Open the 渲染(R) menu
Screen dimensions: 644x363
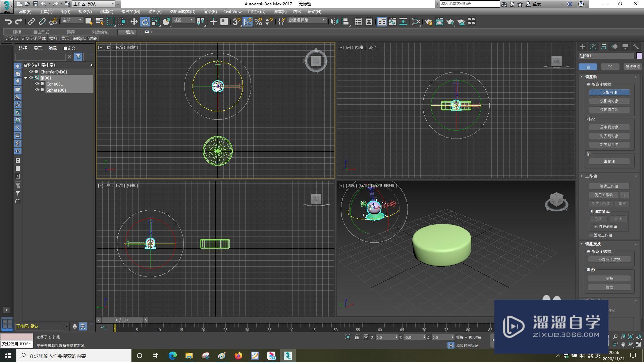[x=210, y=12]
